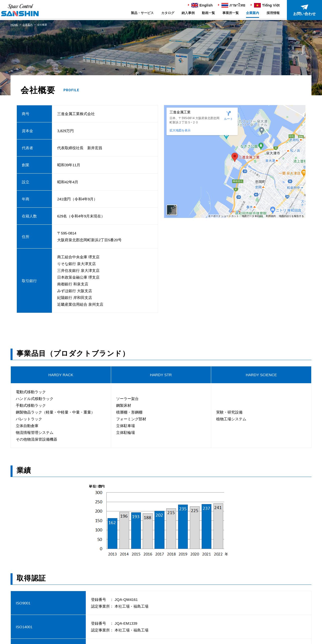
Task: Click the red 三進金属工業 map pin
Action: (x=234, y=157)
